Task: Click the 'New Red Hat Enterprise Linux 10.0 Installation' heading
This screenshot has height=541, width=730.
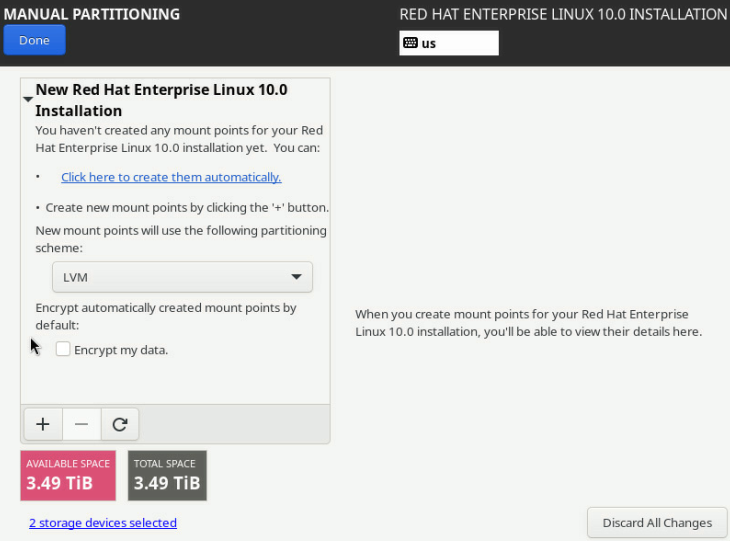Action: (x=161, y=100)
